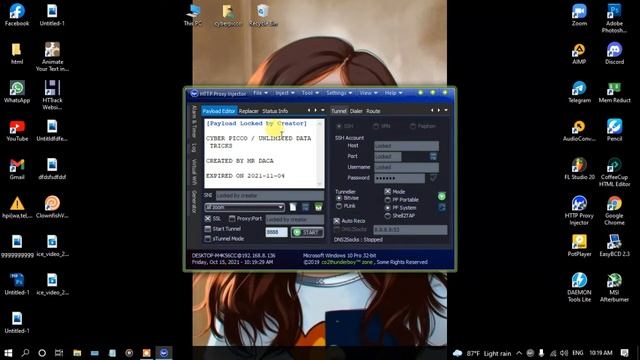Open the CoffeeCup HTML Editor desktop icon

coord(614,172)
